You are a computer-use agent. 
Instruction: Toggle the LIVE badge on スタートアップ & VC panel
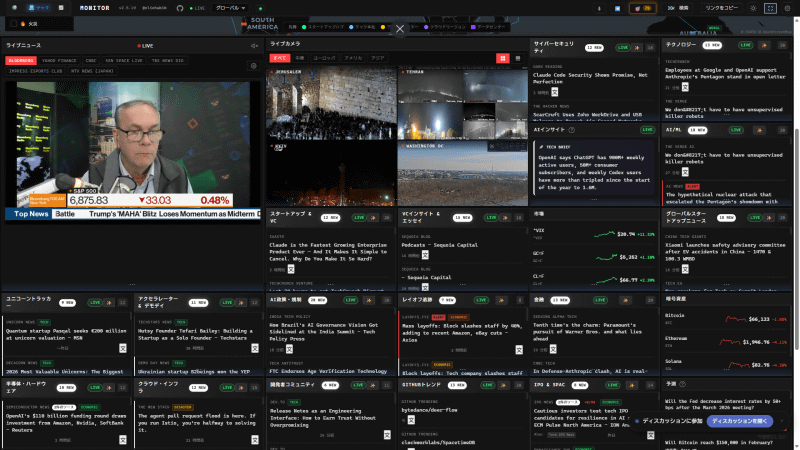(x=359, y=218)
